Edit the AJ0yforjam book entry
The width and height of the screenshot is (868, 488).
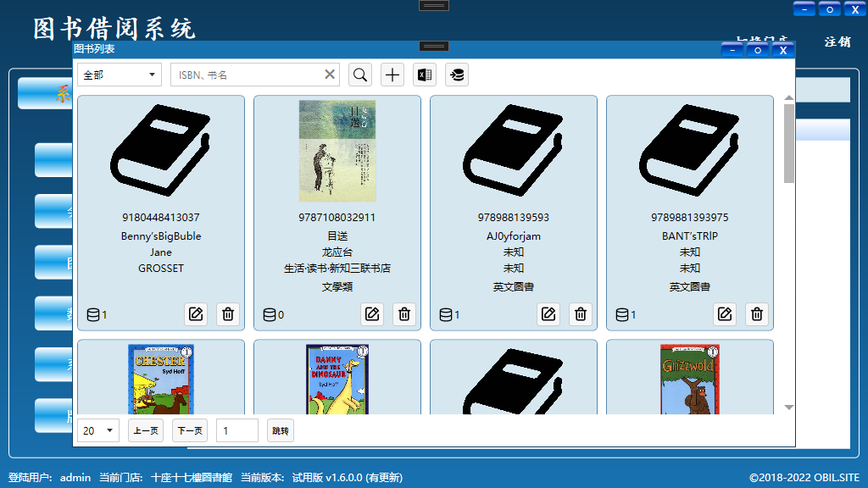coord(548,314)
